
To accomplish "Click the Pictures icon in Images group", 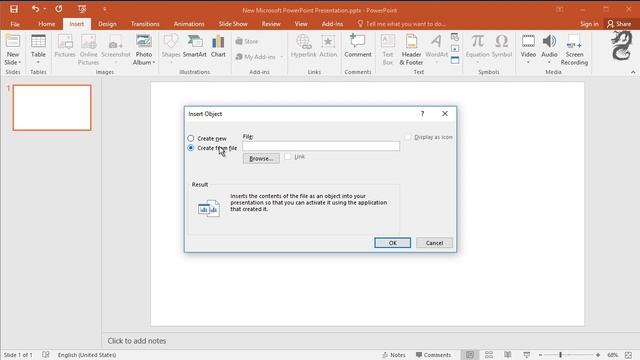I will pyautogui.click(x=65, y=41).
